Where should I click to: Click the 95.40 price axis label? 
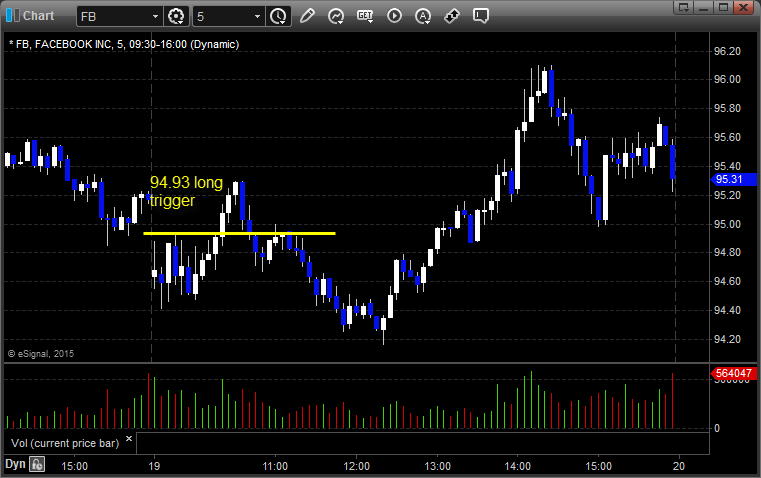pos(727,166)
